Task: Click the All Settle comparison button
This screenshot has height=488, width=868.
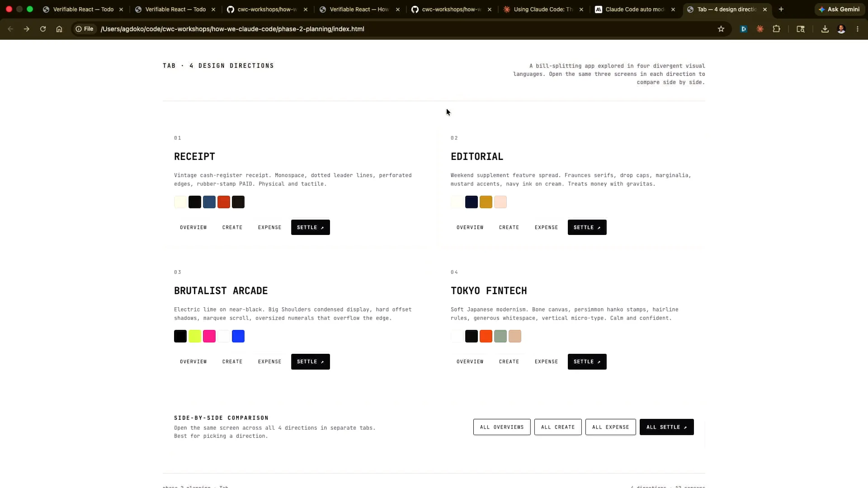Action: 667,427
